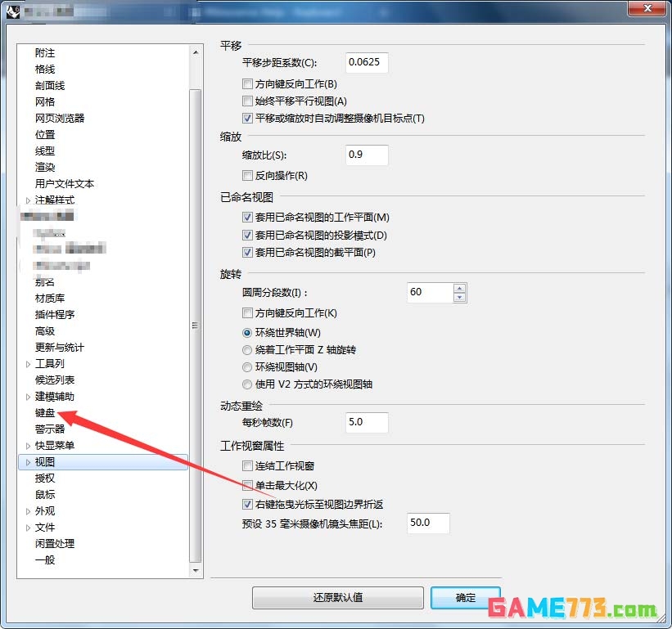672x629 pixels.
Task: Select 位置 in the tree
Action: [x=45, y=134]
